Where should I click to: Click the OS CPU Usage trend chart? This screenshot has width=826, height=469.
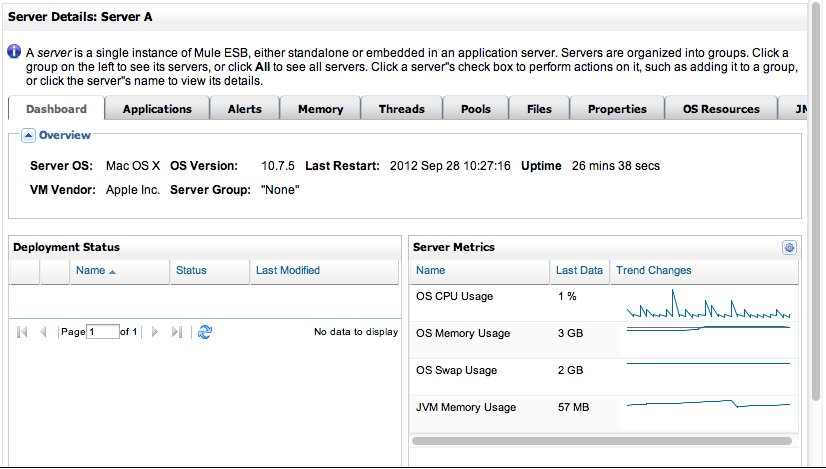tap(708, 304)
